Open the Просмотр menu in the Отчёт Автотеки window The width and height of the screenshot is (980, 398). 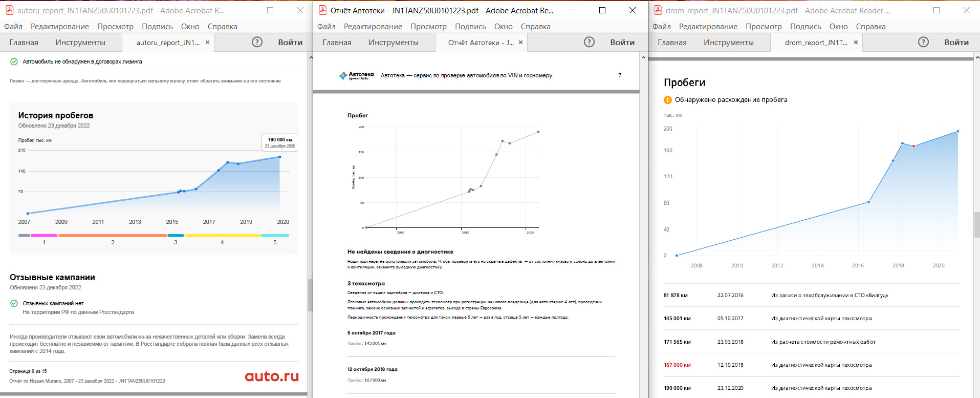pos(428,27)
